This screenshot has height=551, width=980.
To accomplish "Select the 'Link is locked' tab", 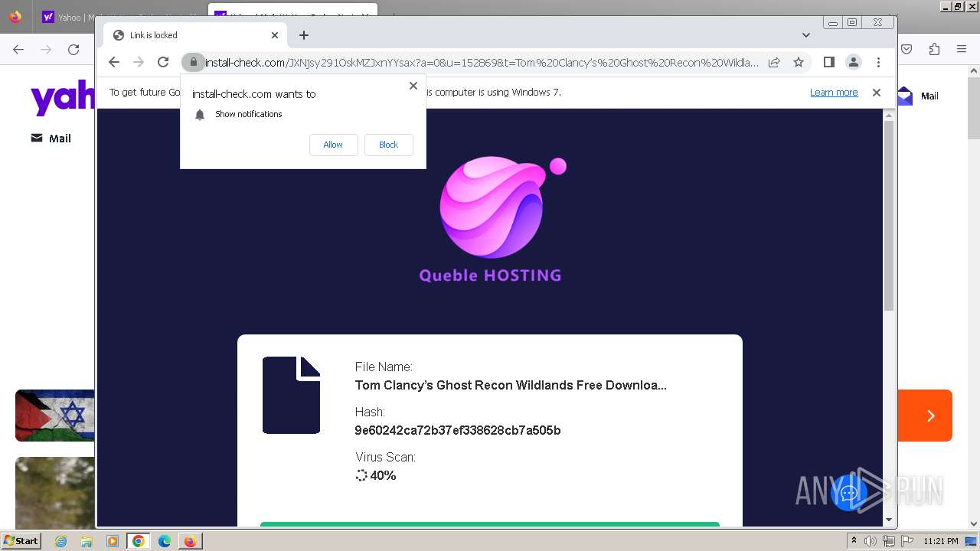I will point(195,35).
